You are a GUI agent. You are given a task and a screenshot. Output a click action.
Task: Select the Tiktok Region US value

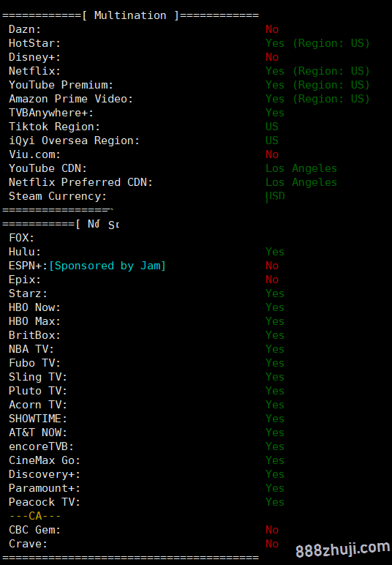tap(272, 127)
